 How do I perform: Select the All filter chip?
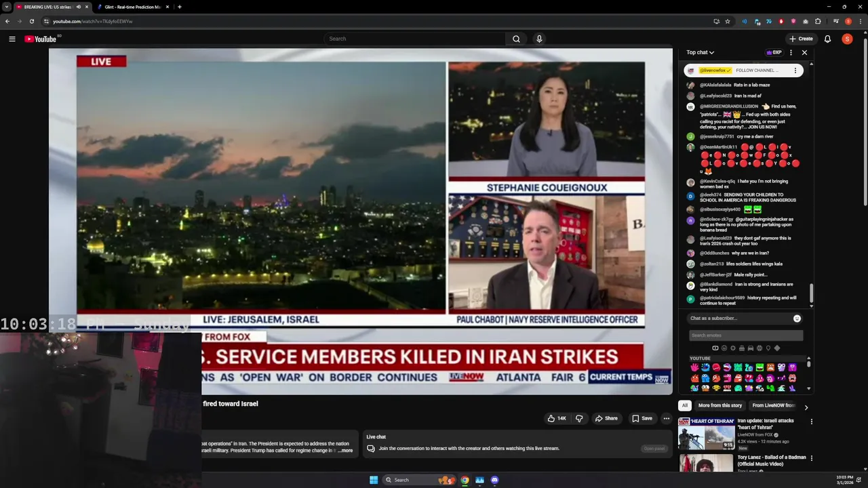click(684, 405)
